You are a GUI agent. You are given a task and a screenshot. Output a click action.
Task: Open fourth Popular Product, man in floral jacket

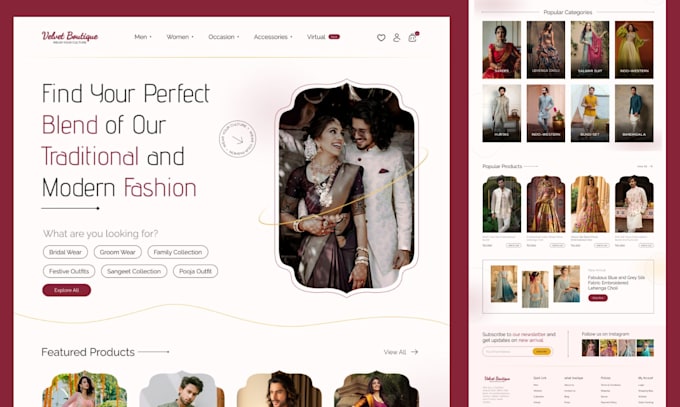point(634,204)
